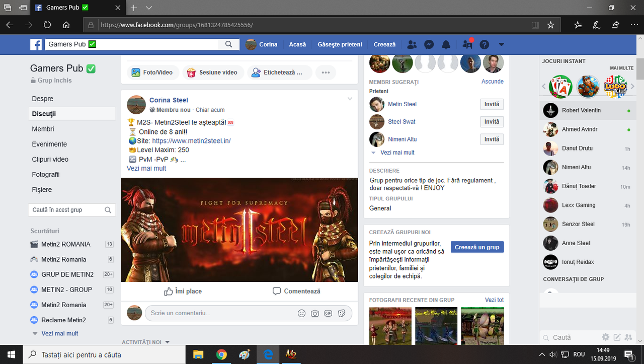Screen dimensions: 644x364
Task: Open chat settings gear icon
Action: pyautogui.click(x=606, y=337)
